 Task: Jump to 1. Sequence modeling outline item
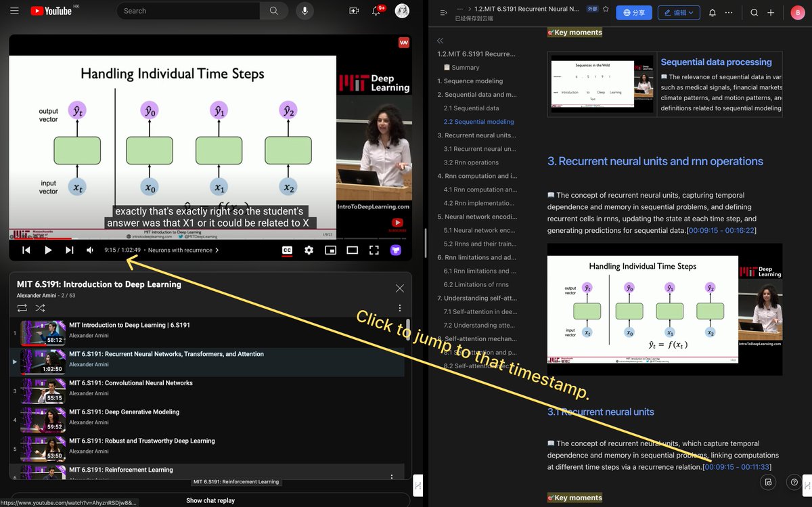470,81
